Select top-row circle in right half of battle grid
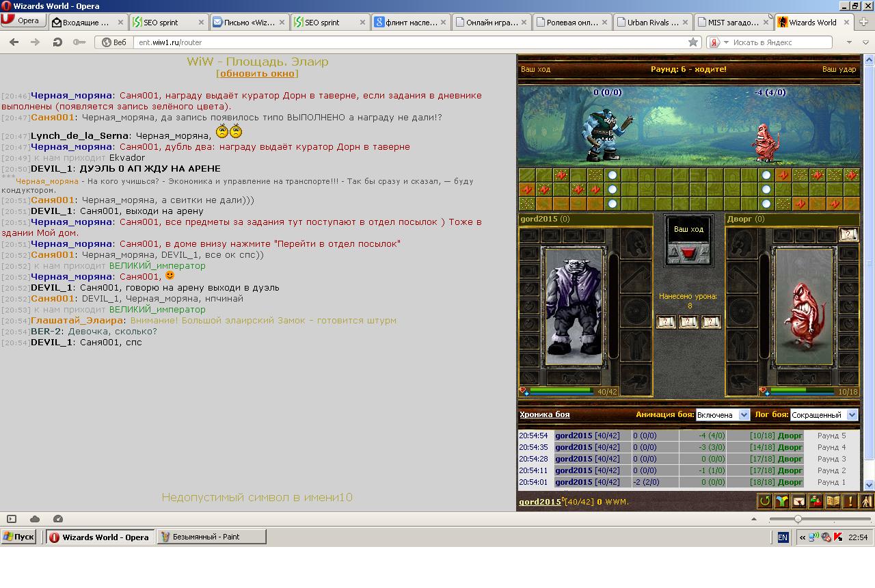 [x=766, y=175]
